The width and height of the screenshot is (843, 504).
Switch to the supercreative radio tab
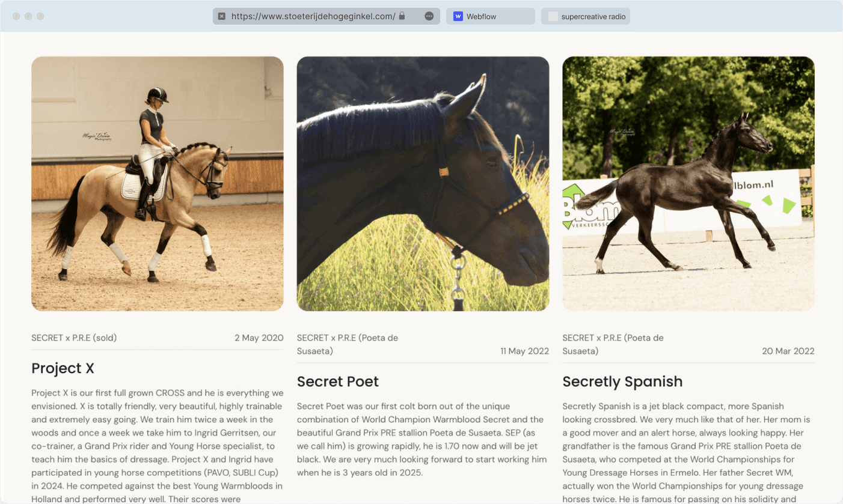[x=586, y=16]
